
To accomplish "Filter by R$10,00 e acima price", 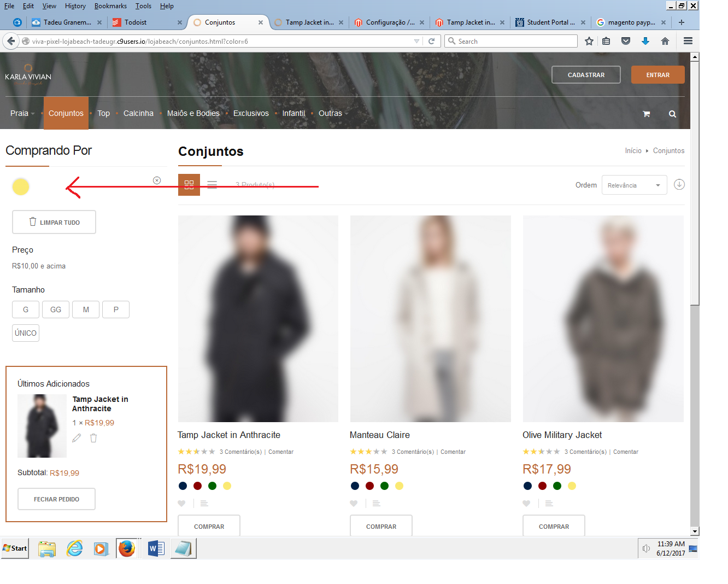I will coord(39,266).
